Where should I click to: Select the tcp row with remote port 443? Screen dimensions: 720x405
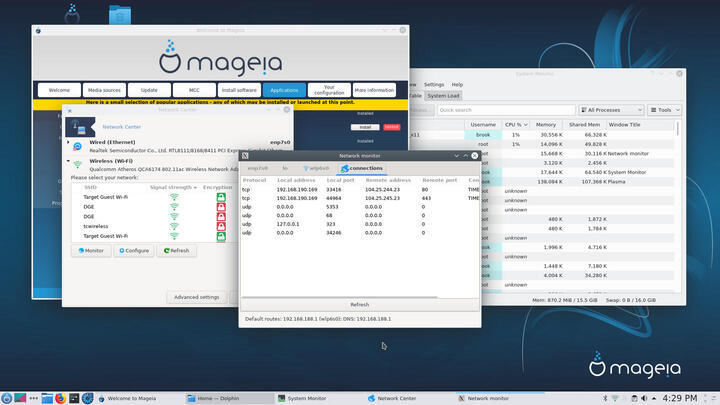pos(360,198)
